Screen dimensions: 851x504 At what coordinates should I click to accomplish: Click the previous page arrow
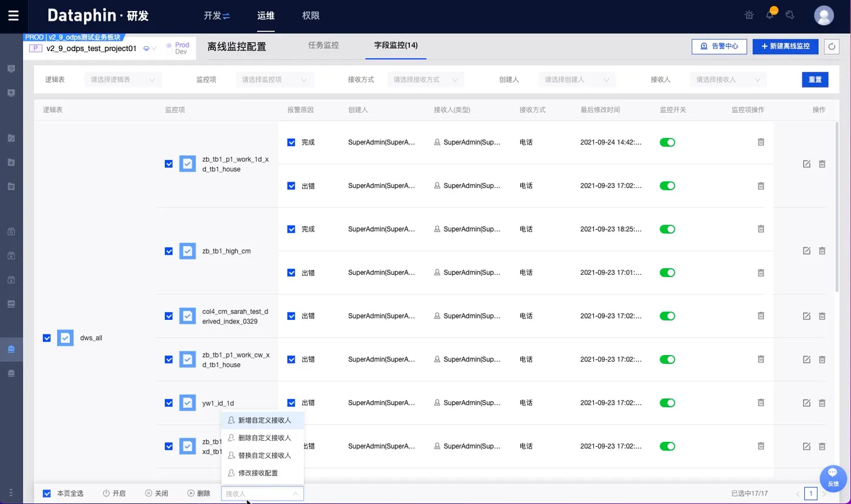point(798,494)
